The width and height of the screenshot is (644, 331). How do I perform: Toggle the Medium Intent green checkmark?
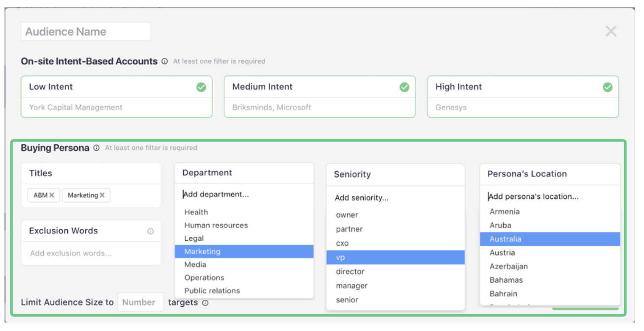point(404,87)
